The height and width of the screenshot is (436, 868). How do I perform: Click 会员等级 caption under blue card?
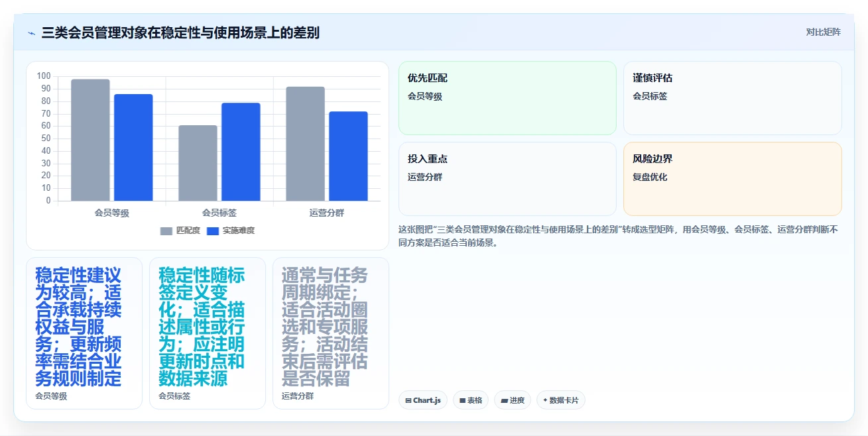(x=51, y=396)
